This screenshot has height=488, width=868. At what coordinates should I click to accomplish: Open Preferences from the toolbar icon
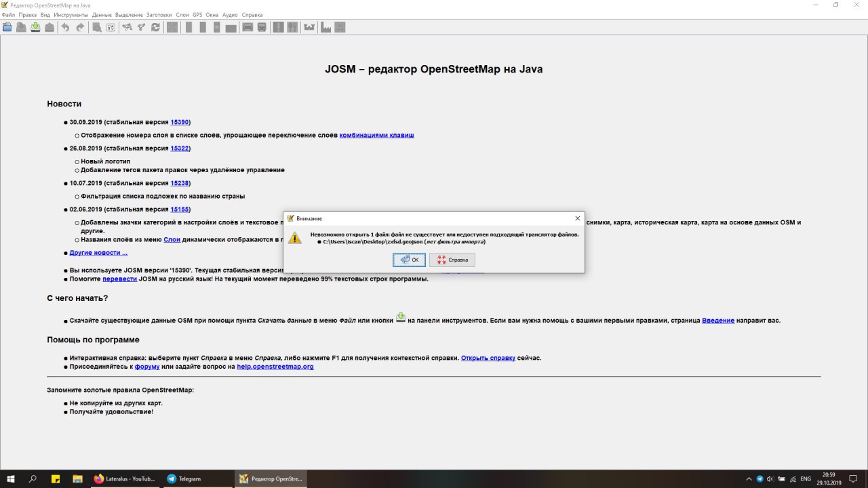point(111,27)
